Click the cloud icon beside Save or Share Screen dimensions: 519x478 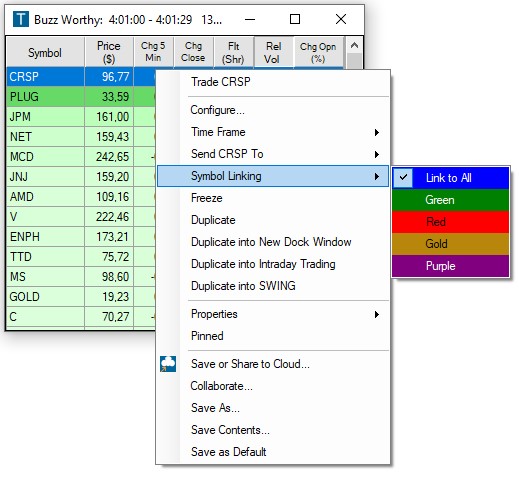tap(168, 364)
